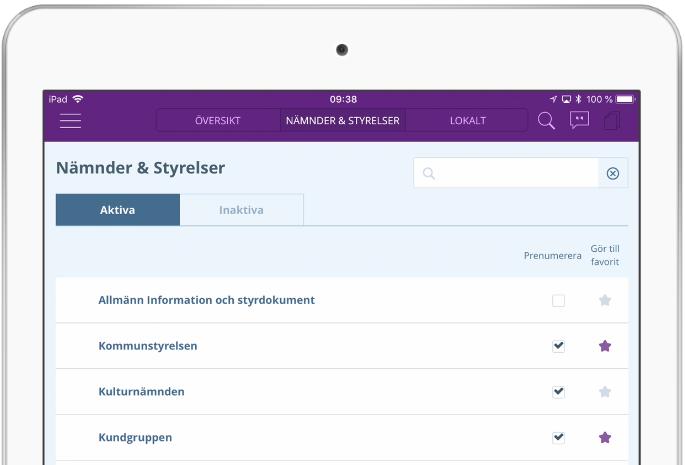The width and height of the screenshot is (685, 465).
Task: Tap the AirPlay status icon
Action: pyautogui.click(x=566, y=99)
